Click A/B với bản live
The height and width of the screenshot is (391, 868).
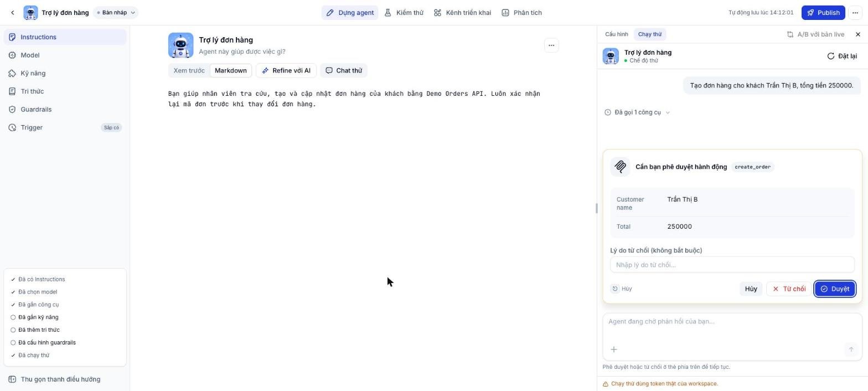coord(815,34)
